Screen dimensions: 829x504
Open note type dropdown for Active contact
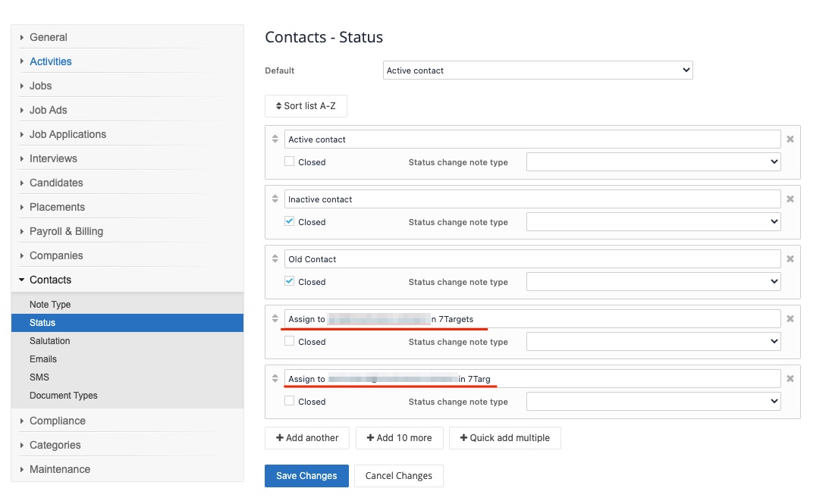653,161
